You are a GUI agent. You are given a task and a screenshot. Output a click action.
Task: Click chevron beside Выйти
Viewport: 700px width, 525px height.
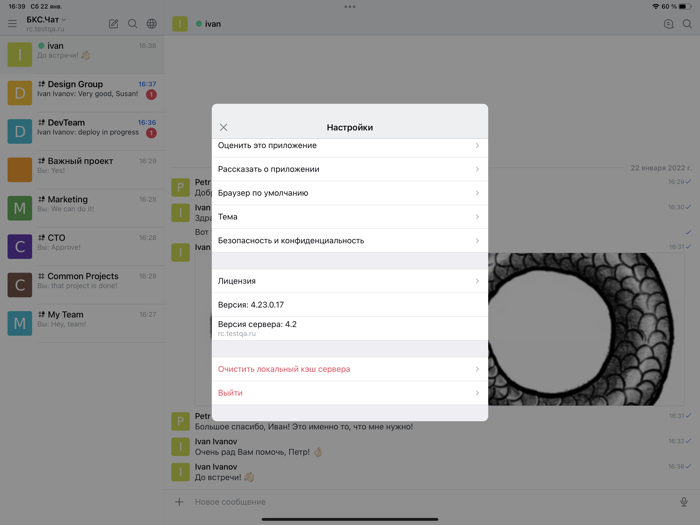click(477, 393)
